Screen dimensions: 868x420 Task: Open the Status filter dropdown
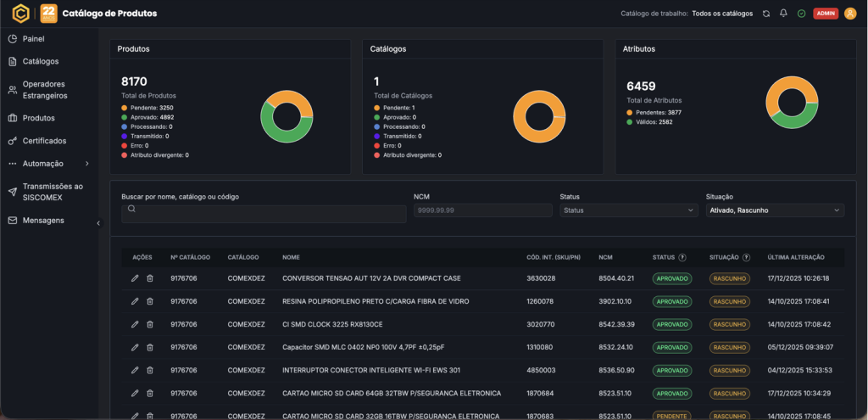click(629, 210)
